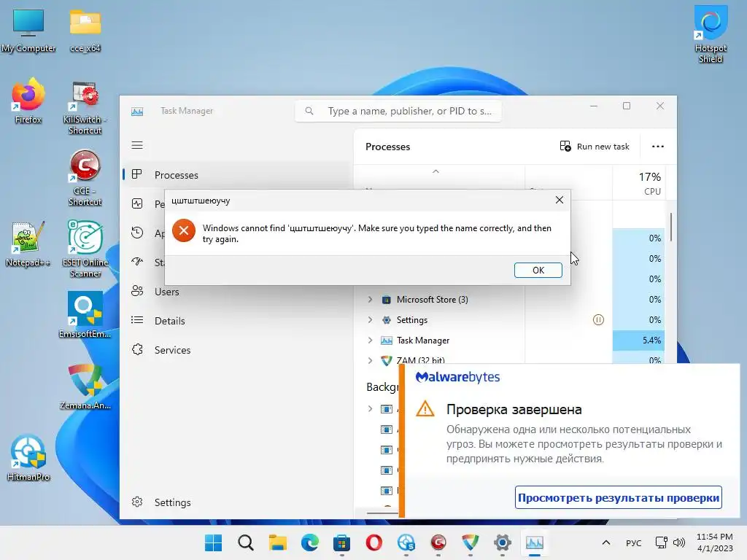Open the Windows Start menu
Screen dimensions: 747x560
coord(214,542)
